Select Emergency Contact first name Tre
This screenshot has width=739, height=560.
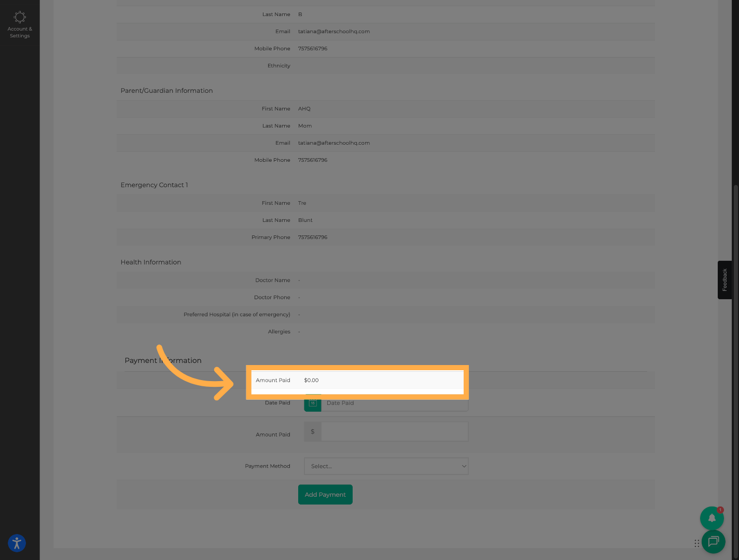pyautogui.click(x=302, y=203)
